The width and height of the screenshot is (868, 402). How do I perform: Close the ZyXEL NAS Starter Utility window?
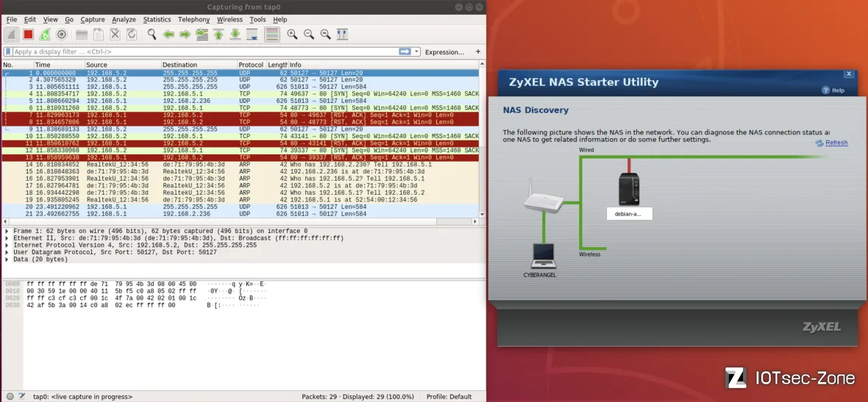pyautogui.click(x=849, y=73)
